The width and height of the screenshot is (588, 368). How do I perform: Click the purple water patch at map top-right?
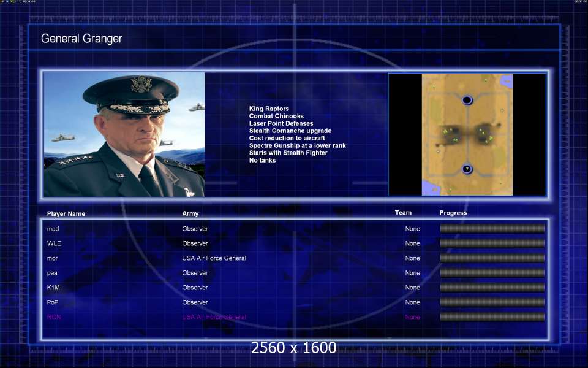(506, 81)
